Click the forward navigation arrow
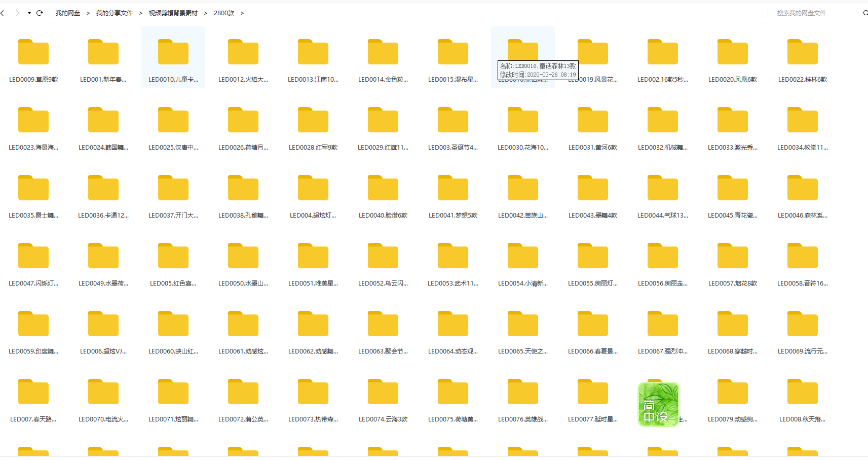 point(17,13)
